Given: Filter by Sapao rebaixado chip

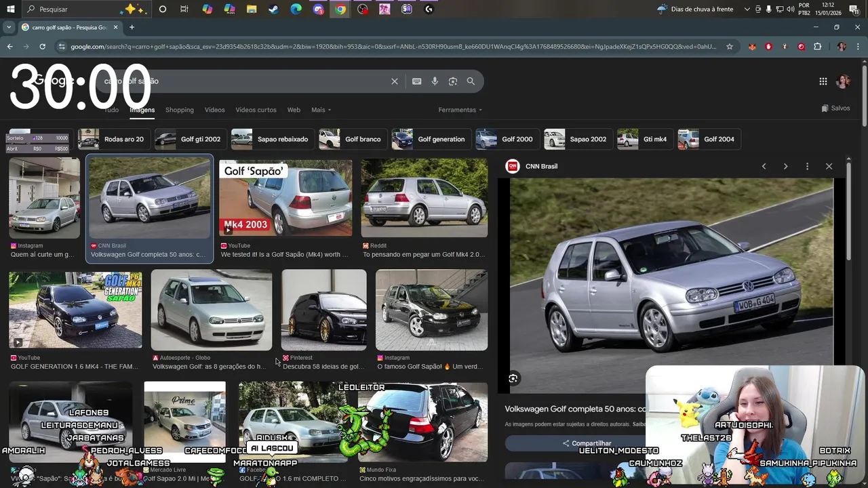Looking at the screenshot, I should click(x=271, y=139).
